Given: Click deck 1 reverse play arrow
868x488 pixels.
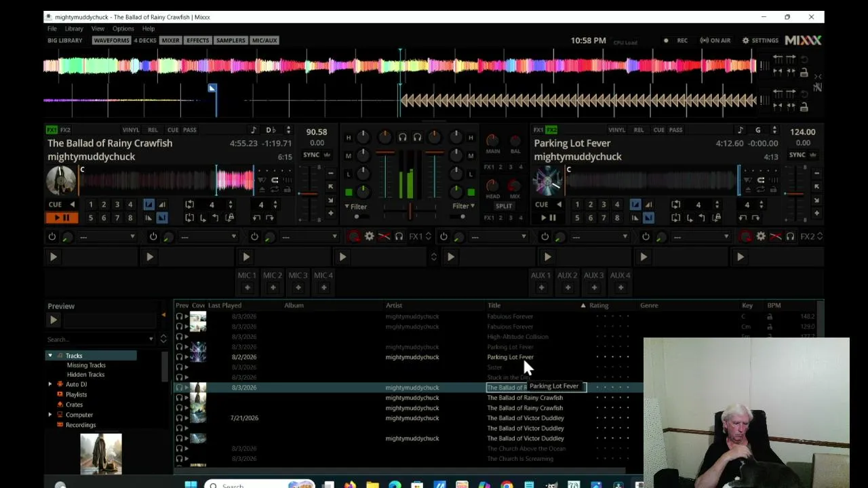Looking at the screenshot, I should coord(72,204).
